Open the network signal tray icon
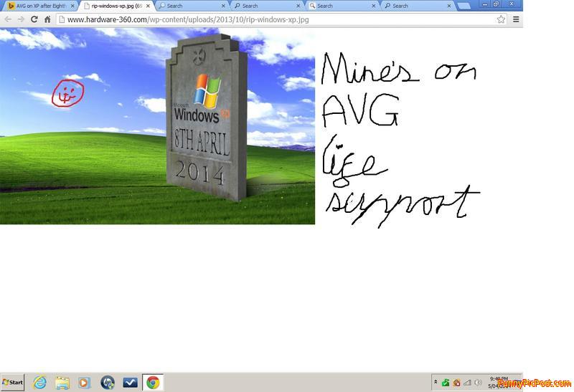The width and height of the screenshot is (574, 392). coord(467,383)
